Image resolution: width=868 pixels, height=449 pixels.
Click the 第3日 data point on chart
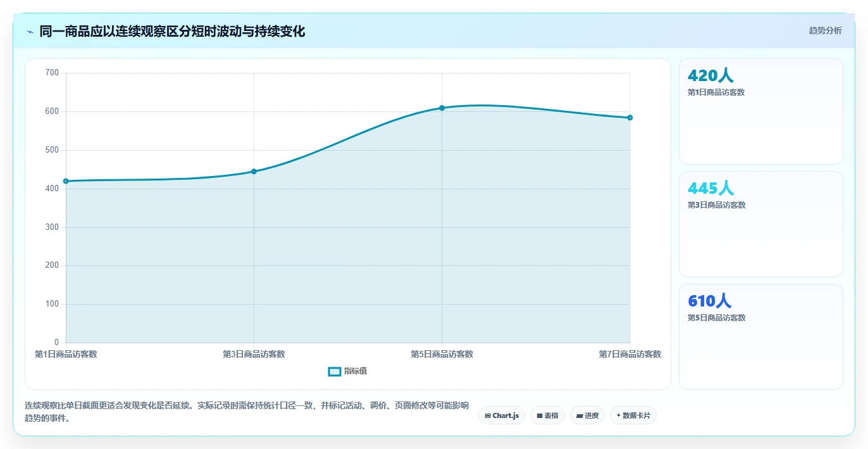[x=254, y=172]
